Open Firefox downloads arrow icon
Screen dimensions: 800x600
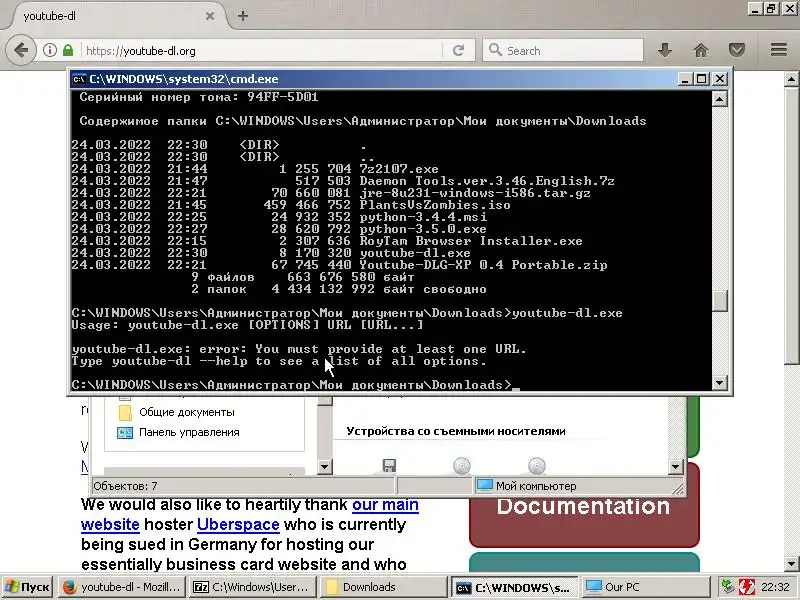[x=664, y=50]
